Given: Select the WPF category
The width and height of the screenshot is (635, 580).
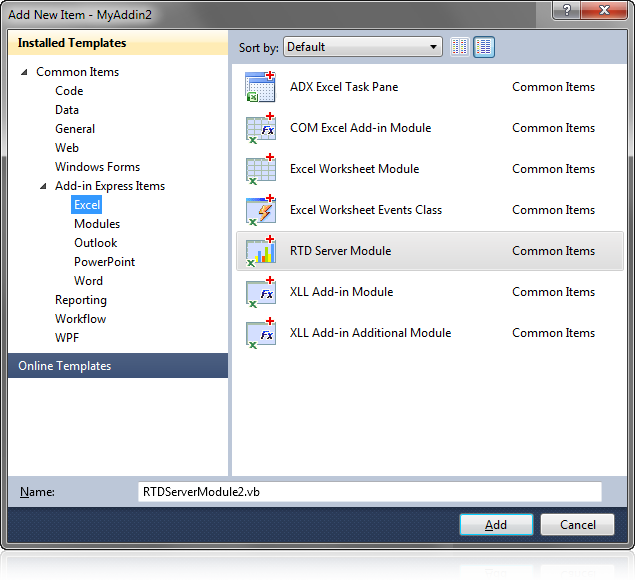Looking at the screenshot, I should (x=67, y=338).
